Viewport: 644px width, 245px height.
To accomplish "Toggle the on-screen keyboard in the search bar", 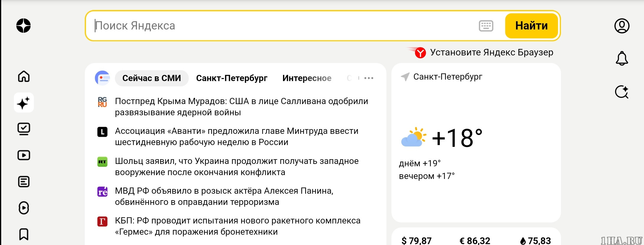I will 486,26.
